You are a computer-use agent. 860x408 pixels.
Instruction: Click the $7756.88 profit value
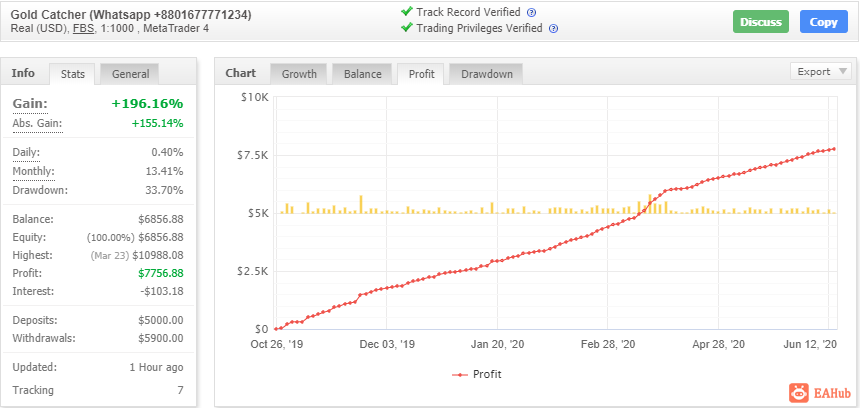[x=161, y=273]
